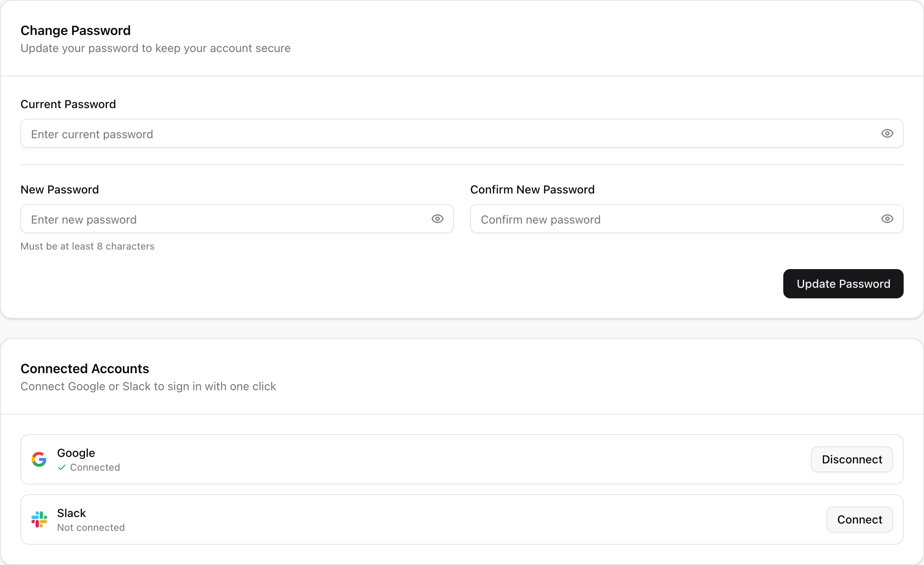Toggle visibility of new password field
Viewport: 924px width, 565px height.
[437, 219]
